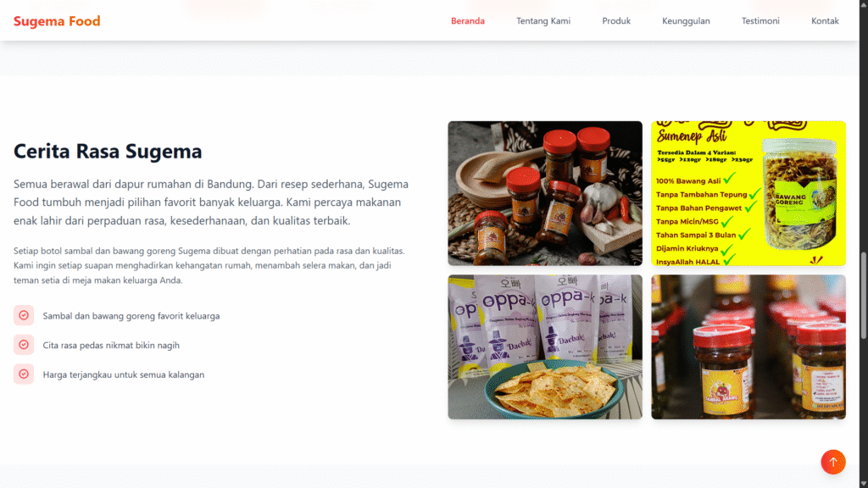Click the page vertical scrollbar thumb

point(864,296)
